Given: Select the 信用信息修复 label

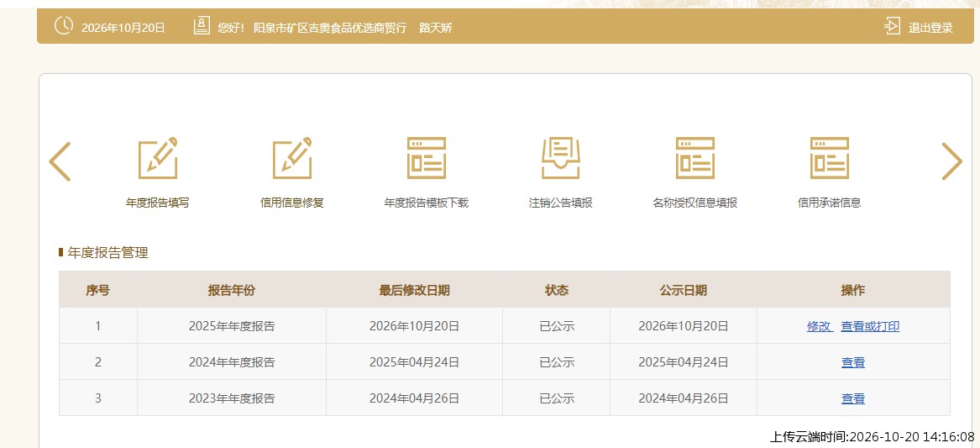Looking at the screenshot, I should pos(292,203).
